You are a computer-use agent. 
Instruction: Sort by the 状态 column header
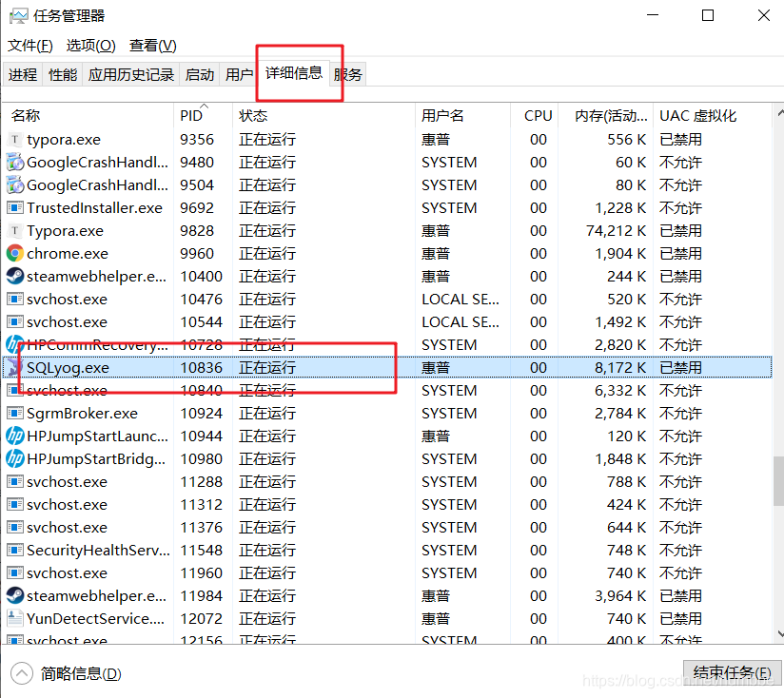[324, 115]
